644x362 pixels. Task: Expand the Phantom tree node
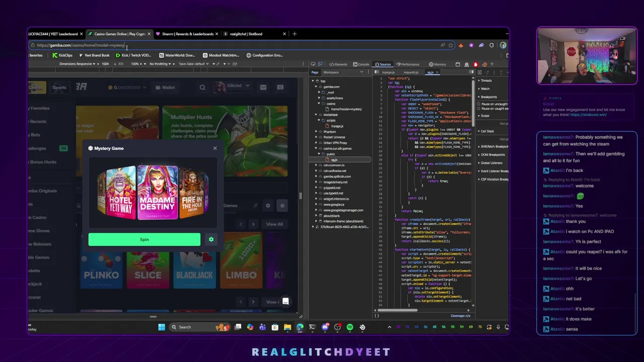(316, 132)
